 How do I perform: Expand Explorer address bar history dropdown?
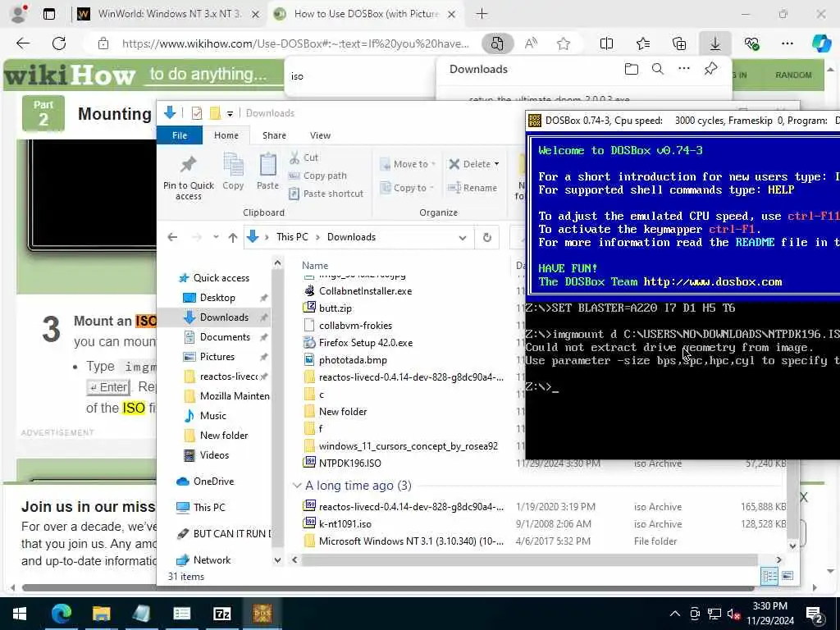tap(463, 237)
